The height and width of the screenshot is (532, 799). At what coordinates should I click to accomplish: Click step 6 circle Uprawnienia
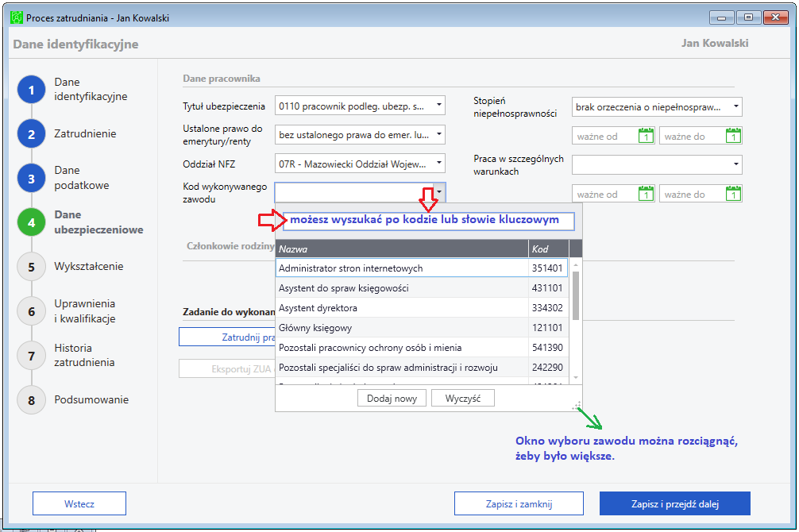pyautogui.click(x=32, y=311)
